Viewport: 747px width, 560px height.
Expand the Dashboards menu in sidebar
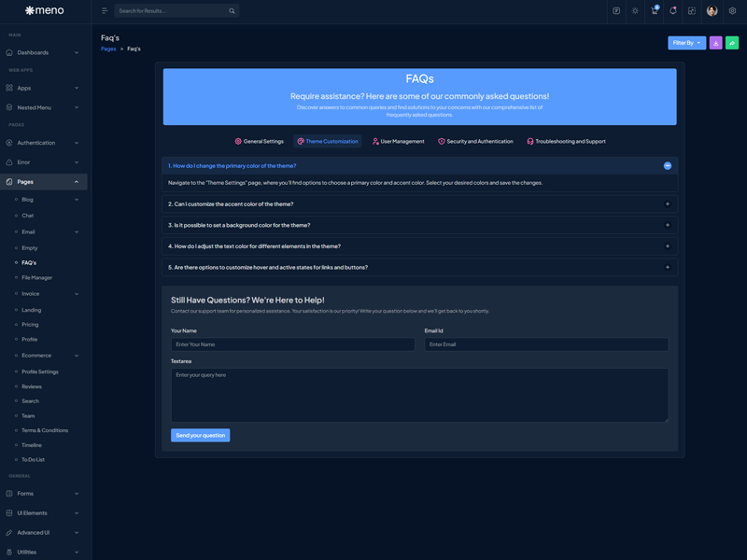point(45,52)
